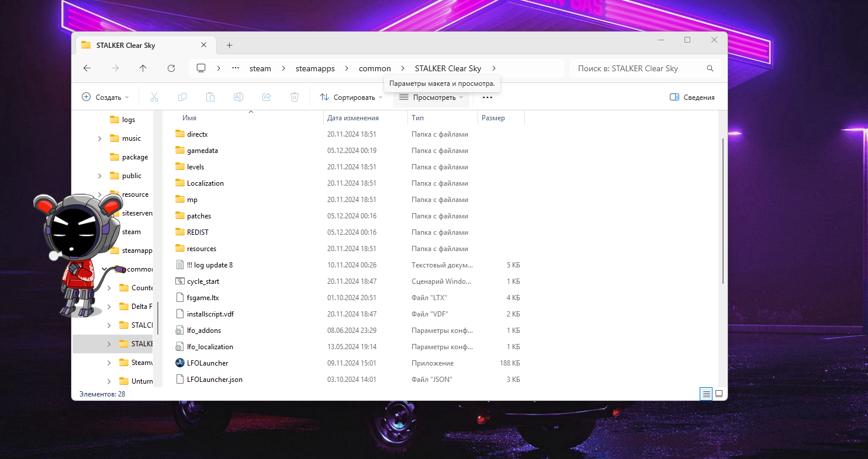The image size is (868, 459).
Task: Click the common breadcrumb segment
Action: tap(375, 68)
